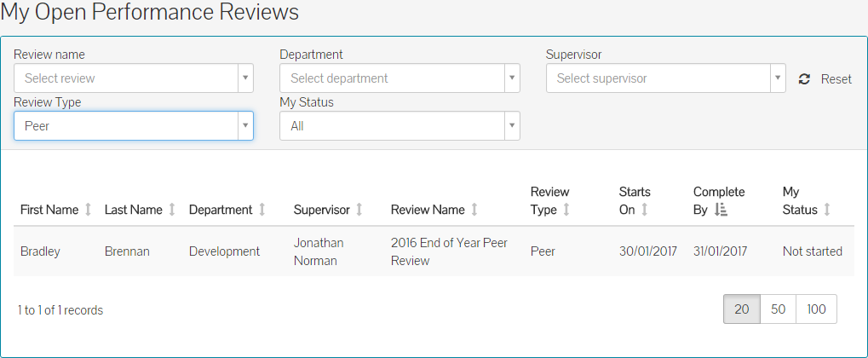Sort by My Status column arrow icon
This screenshot has height=358, width=868.
click(826, 210)
